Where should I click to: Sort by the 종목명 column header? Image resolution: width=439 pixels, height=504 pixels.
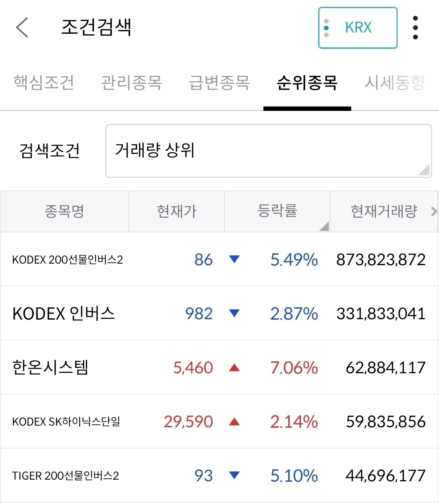64,211
